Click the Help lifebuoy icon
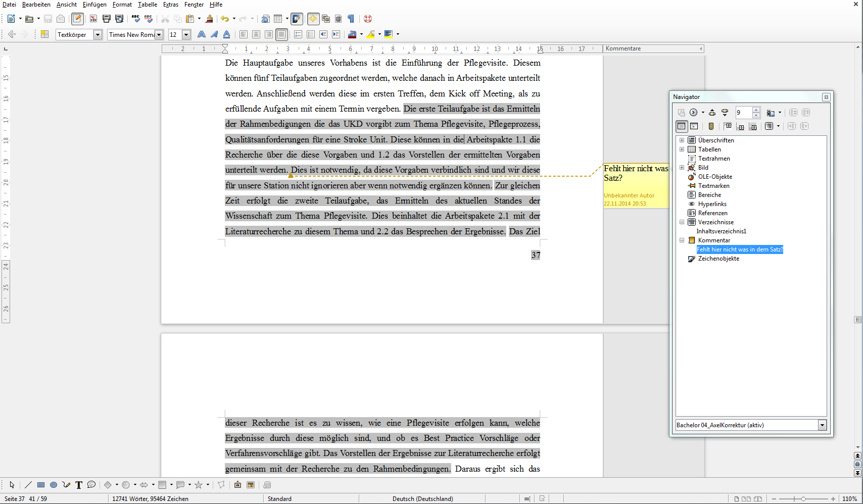 click(368, 19)
